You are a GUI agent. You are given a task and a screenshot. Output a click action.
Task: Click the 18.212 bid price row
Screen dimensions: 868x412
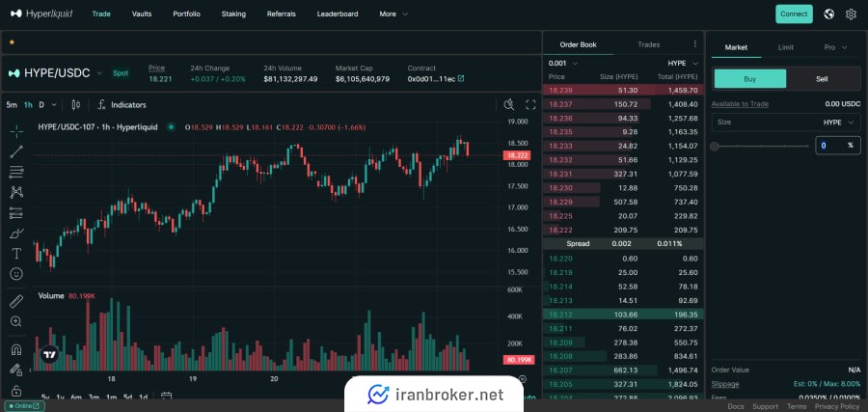(x=623, y=314)
